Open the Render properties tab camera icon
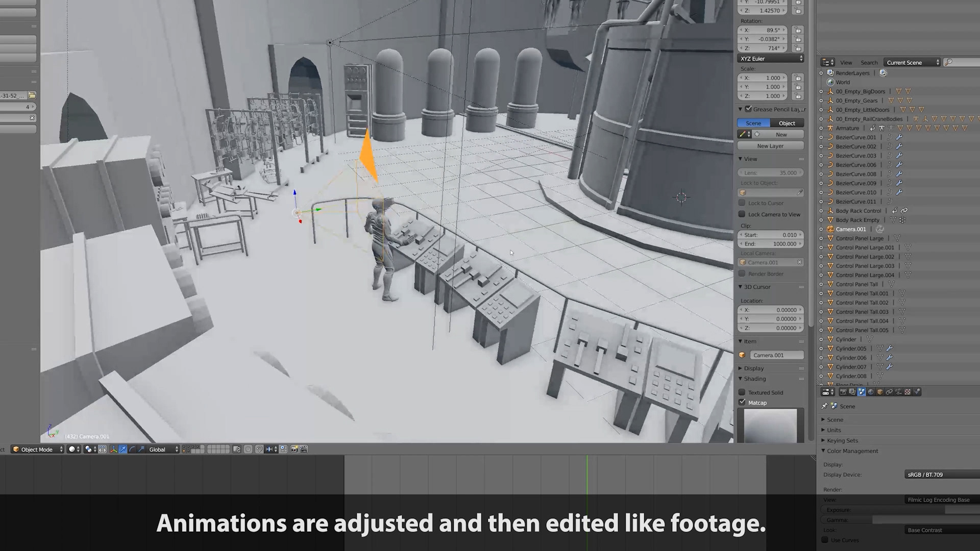The width and height of the screenshot is (980, 551). click(843, 392)
